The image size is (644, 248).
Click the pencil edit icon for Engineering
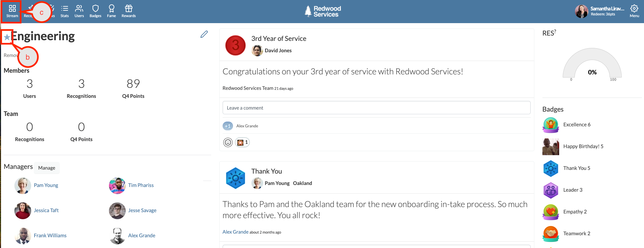pyautogui.click(x=204, y=35)
